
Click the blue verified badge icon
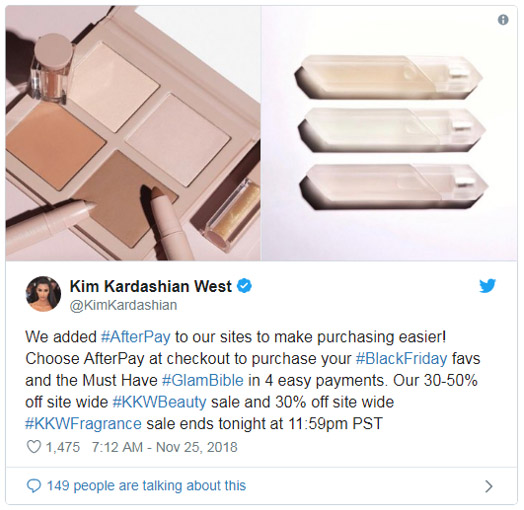click(x=245, y=286)
